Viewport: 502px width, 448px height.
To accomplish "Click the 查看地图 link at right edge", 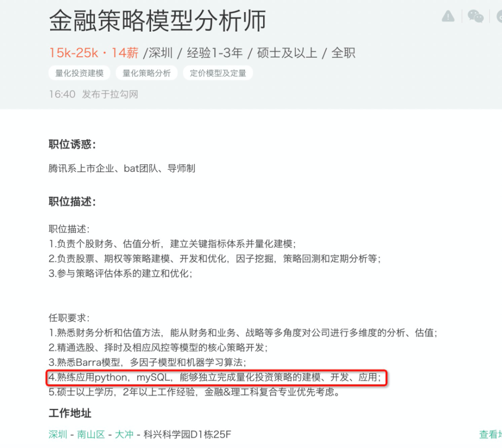I will pos(490,434).
